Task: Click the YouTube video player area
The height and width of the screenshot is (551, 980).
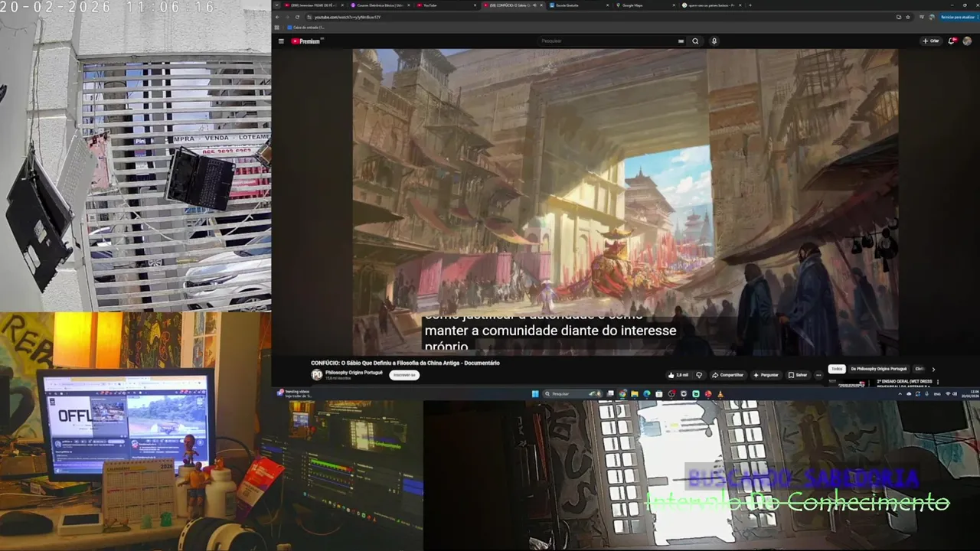Action: pos(625,201)
